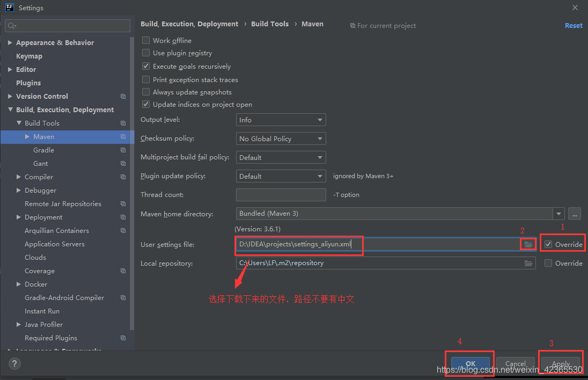The image size is (588, 380).
Task: Enable Use plugin registry checkbox
Action: click(x=146, y=53)
